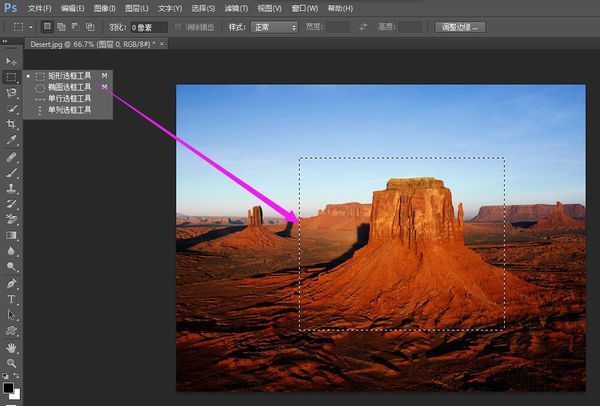The height and width of the screenshot is (406, 600).
Task: Activate the Hand tool
Action: pos(12,347)
